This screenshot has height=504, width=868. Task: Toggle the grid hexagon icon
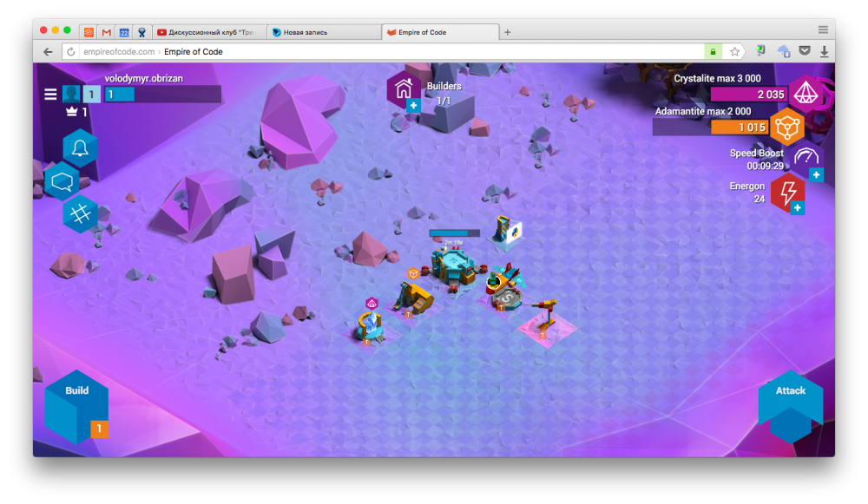[x=80, y=213]
